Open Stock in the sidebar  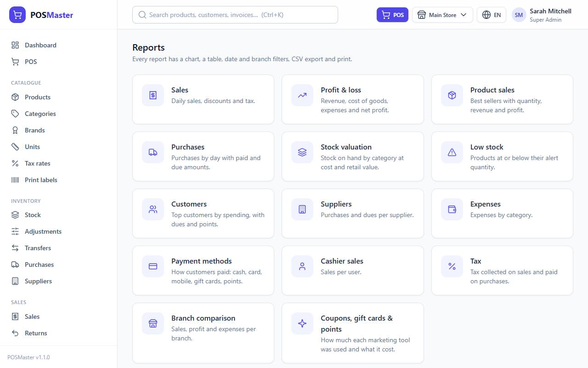tap(59, 215)
